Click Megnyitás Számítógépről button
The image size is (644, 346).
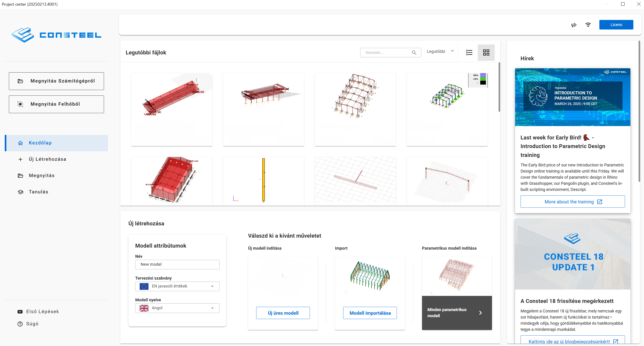(x=56, y=81)
